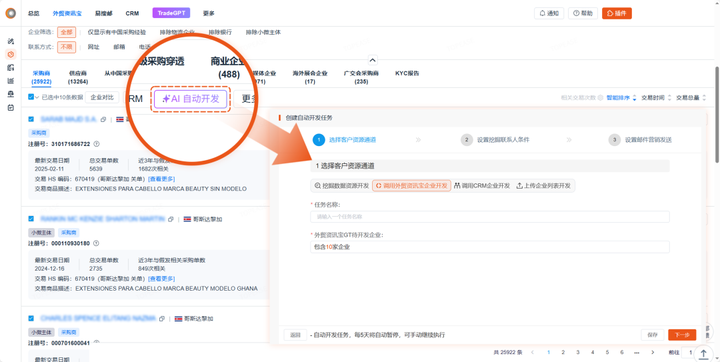
Task: Open the purple TradeGPT tab
Action: point(171,13)
